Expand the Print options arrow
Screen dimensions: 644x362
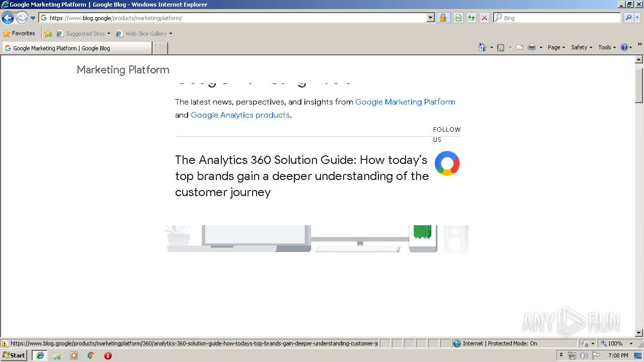point(541,47)
